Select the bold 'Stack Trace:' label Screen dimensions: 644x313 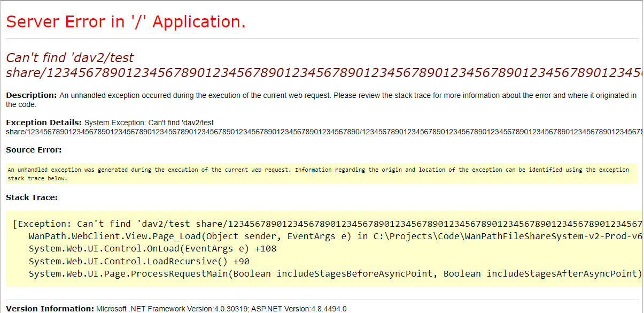32,197
